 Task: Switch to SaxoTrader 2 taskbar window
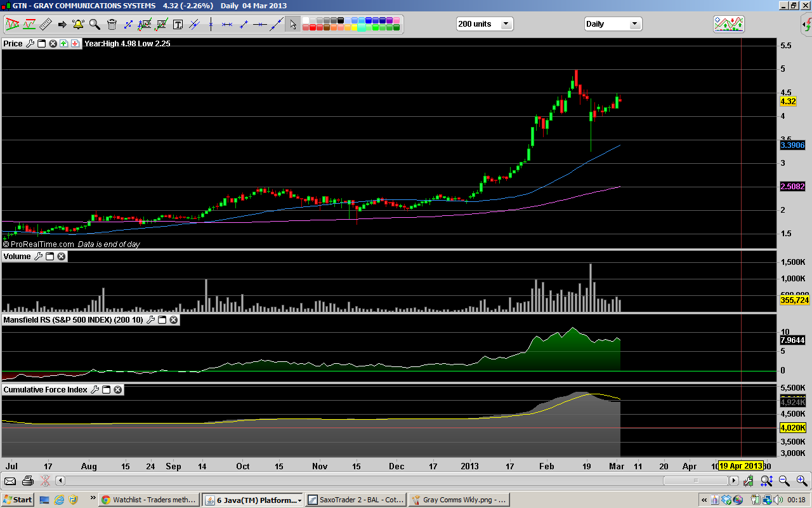coord(355,500)
